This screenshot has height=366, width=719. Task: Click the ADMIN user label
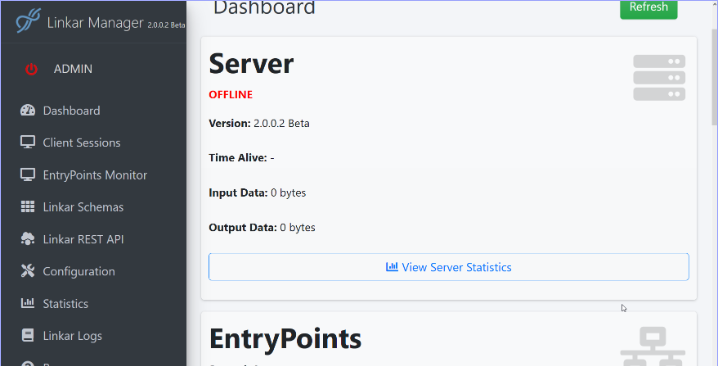point(73,69)
